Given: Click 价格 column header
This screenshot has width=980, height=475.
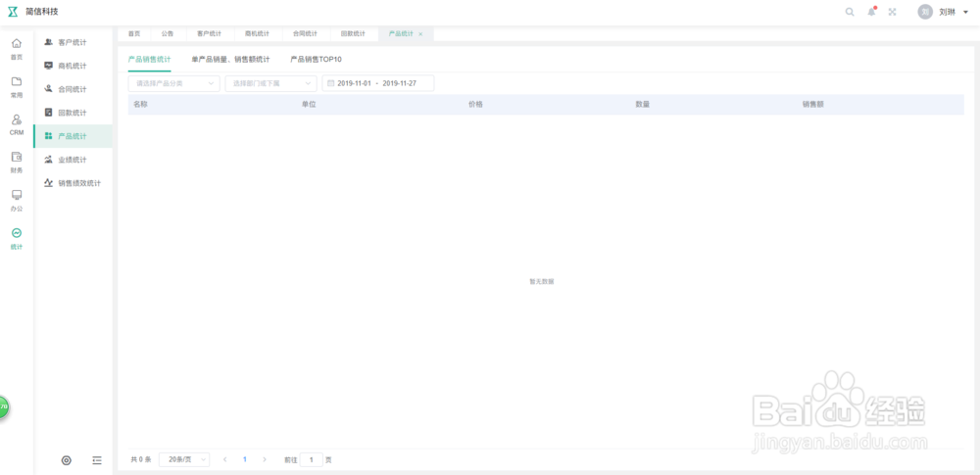Looking at the screenshot, I should tap(475, 105).
